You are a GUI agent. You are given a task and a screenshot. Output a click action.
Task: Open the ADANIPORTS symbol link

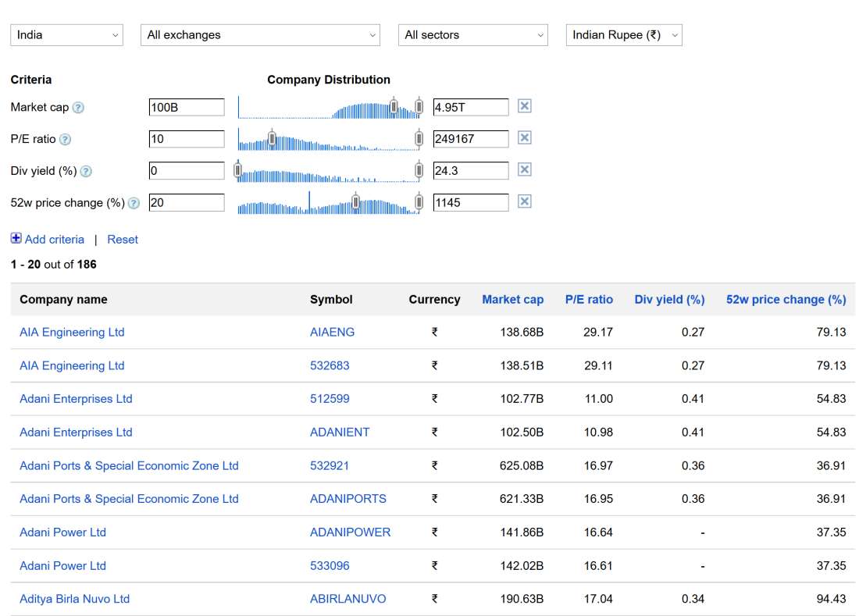[348, 500]
